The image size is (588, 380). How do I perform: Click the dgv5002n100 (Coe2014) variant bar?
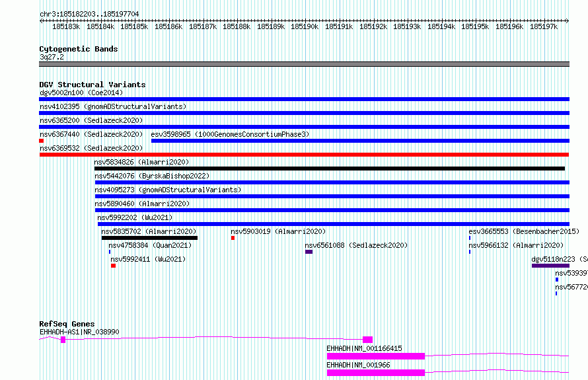304,99
